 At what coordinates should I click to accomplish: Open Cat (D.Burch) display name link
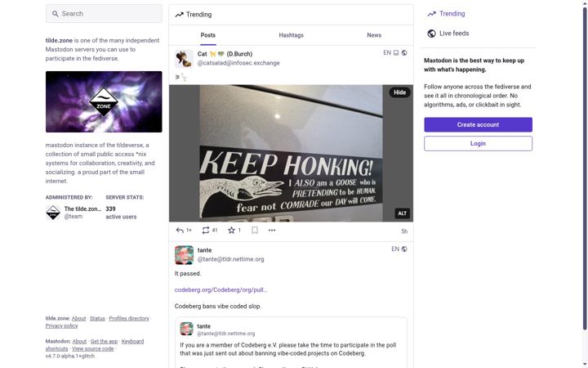[x=225, y=54]
